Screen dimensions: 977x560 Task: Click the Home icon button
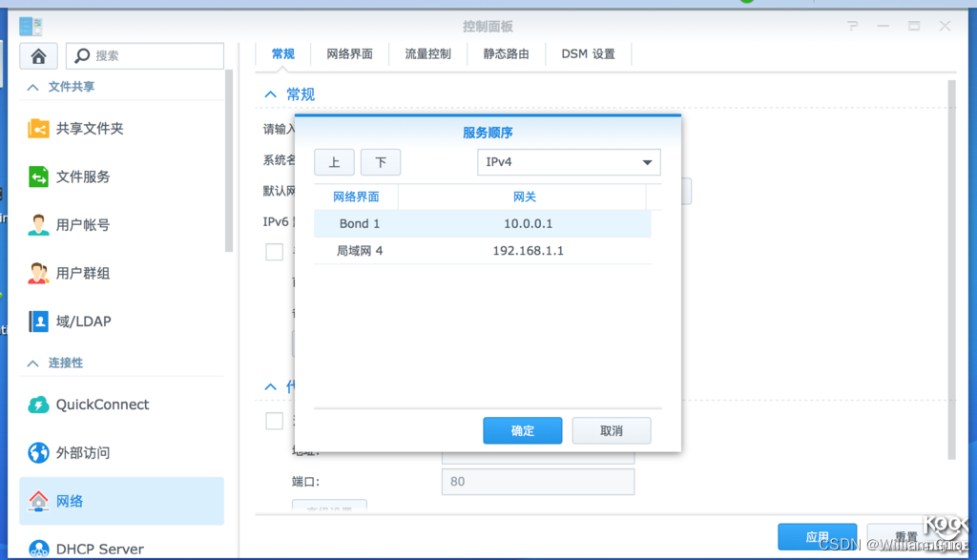click(38, 55)
